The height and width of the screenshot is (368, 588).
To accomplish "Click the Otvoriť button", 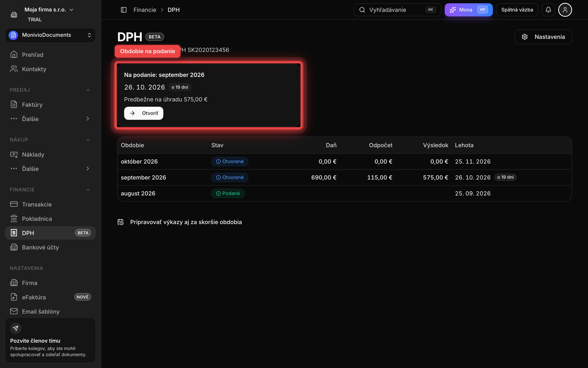I will pyautogui.click(x=144, y=113).
